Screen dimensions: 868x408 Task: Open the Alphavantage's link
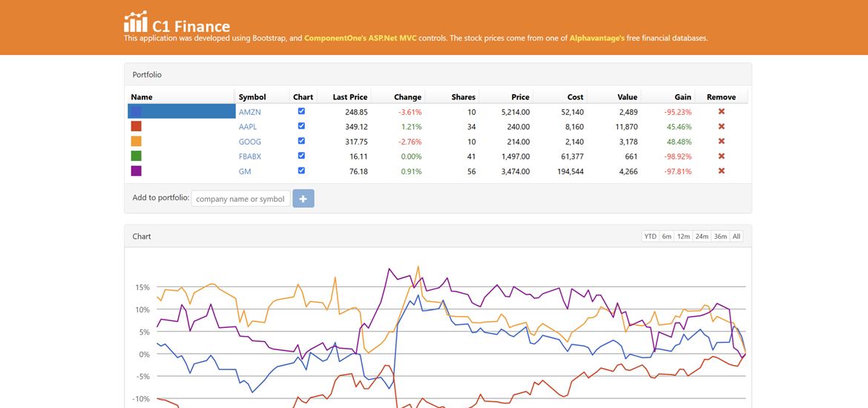point(596,38)
